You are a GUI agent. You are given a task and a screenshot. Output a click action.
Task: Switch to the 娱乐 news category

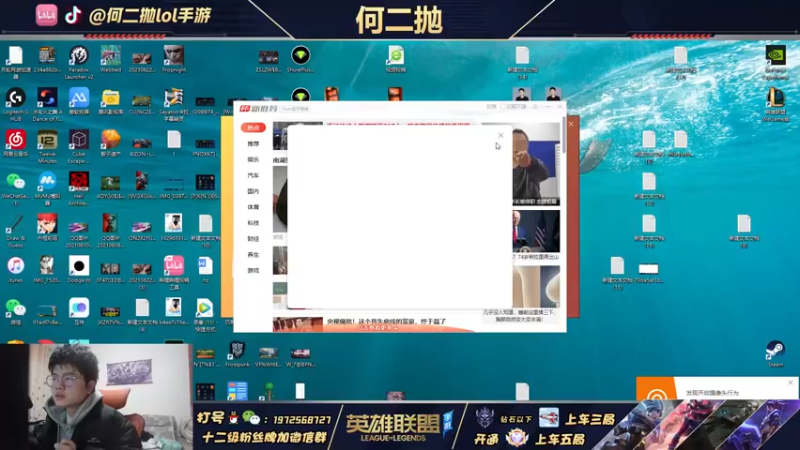253,159
